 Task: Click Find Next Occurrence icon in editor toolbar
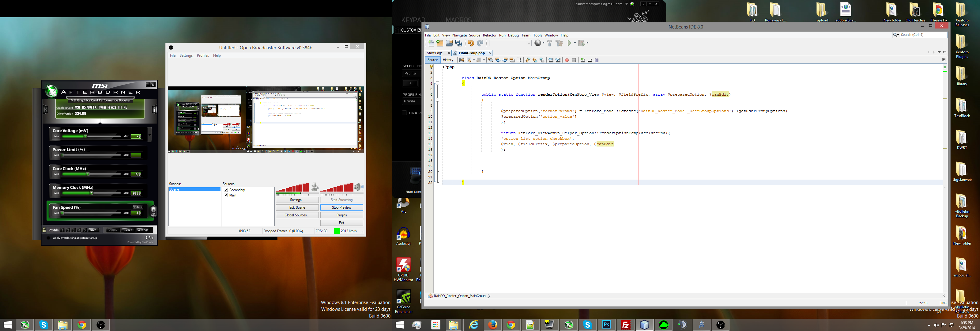(x=505, y=60)
